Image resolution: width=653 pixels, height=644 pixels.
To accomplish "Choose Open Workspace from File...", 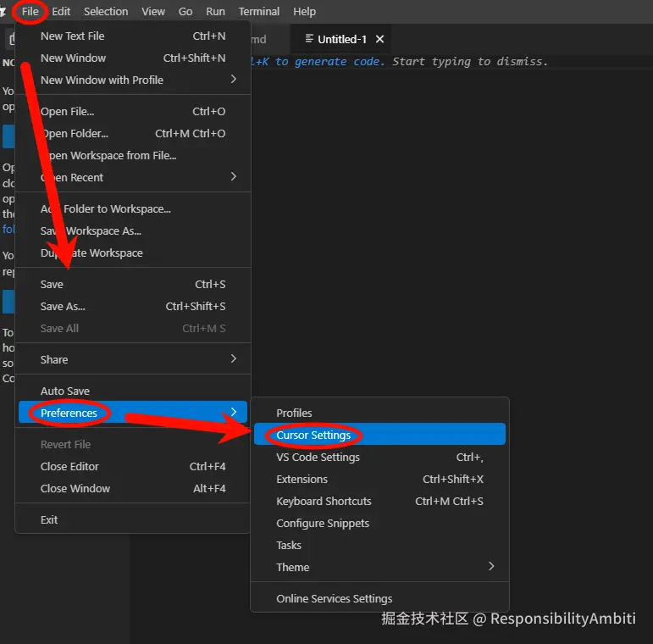I will click(133, 156).
